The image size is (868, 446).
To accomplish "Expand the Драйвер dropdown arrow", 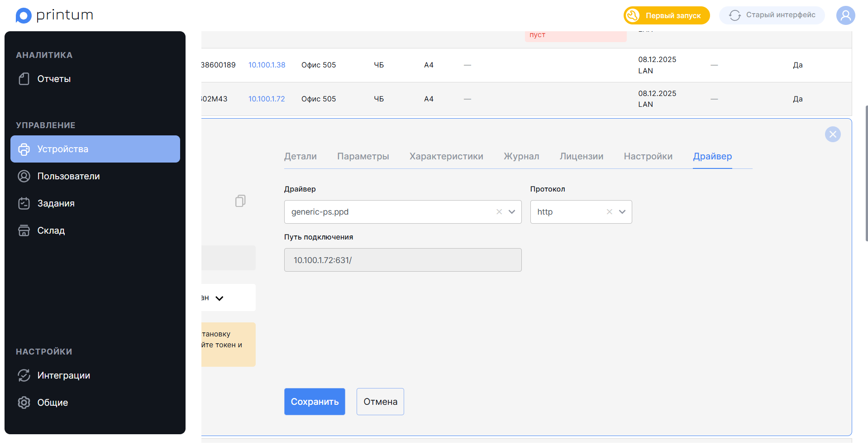I will [512, 212].
